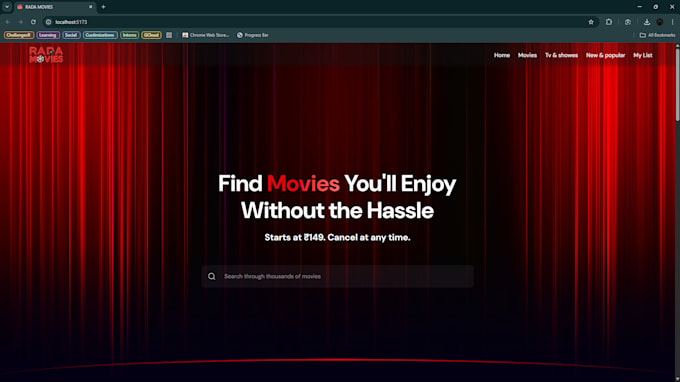Open the Challenges bookmark folder

(x=19, y=35)
